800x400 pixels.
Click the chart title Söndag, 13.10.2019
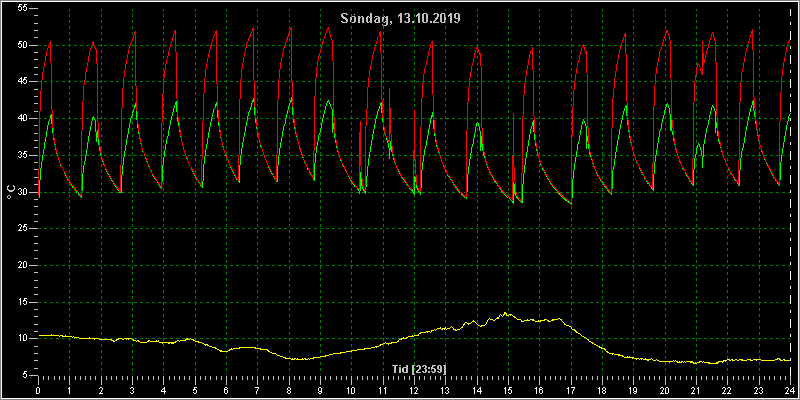[x=401, y=19]
